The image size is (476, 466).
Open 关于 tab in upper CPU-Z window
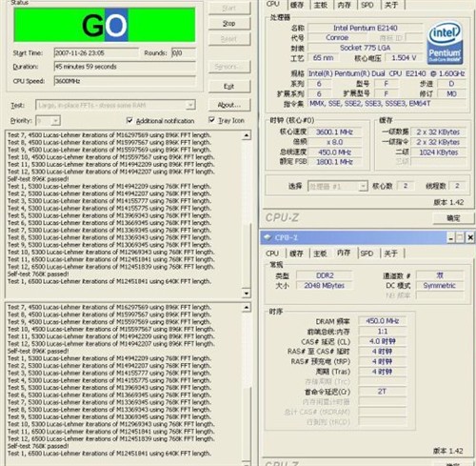coord(391,5)
